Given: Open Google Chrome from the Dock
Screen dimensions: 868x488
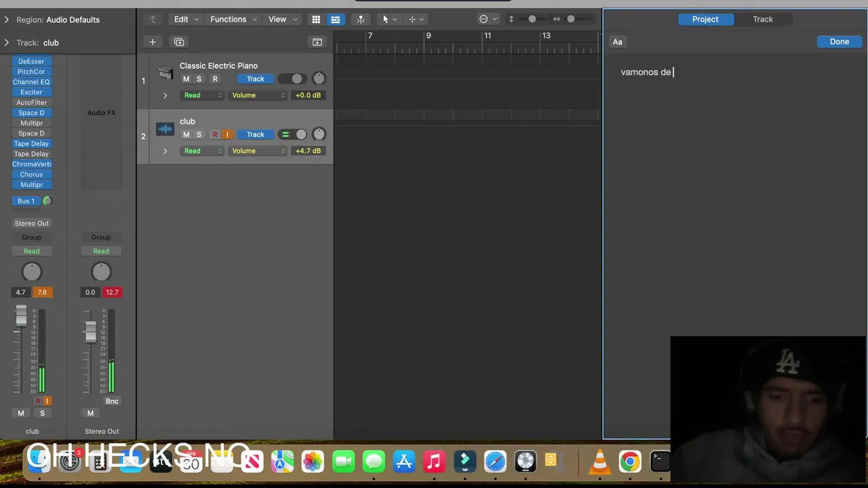Looking at the screenshot, I should [630, 462].
